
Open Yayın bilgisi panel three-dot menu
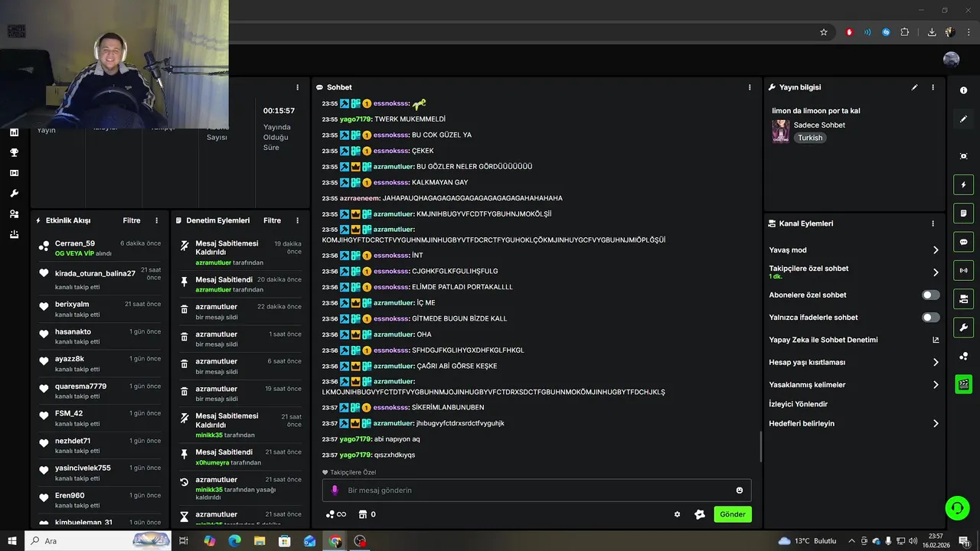point(933,87)
